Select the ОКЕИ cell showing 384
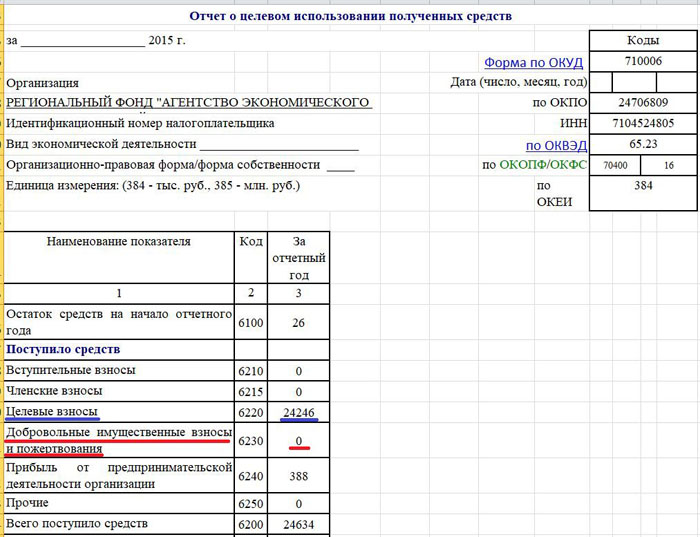The height and width of the screenshot is (537, 700). point(643,186)
